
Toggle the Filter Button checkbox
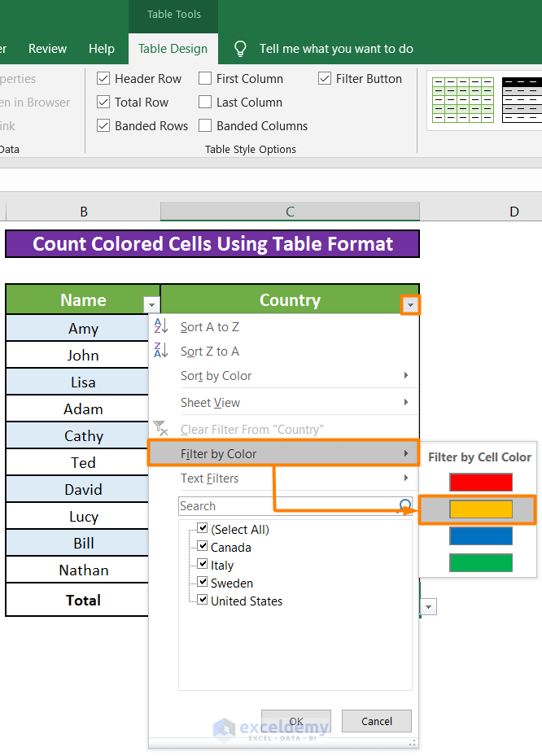coord(325,79)
